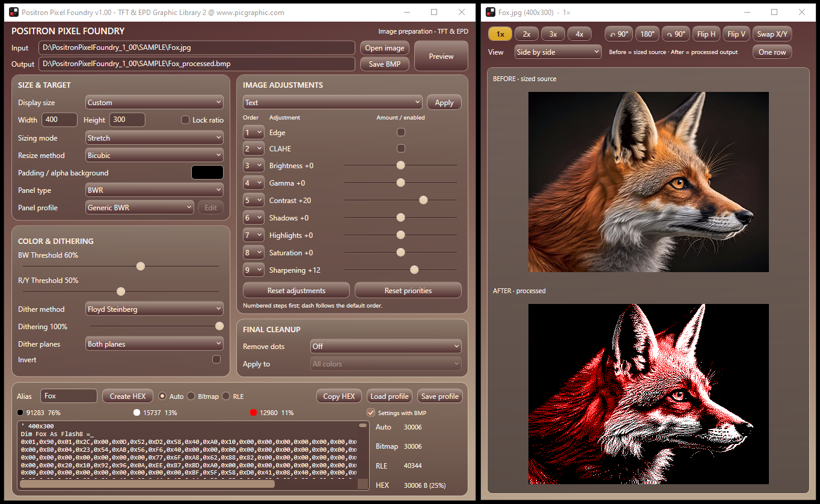Screen dimensions: 820x504
Task: Open the View Side by side dropdown
Action: pos(558,52)
